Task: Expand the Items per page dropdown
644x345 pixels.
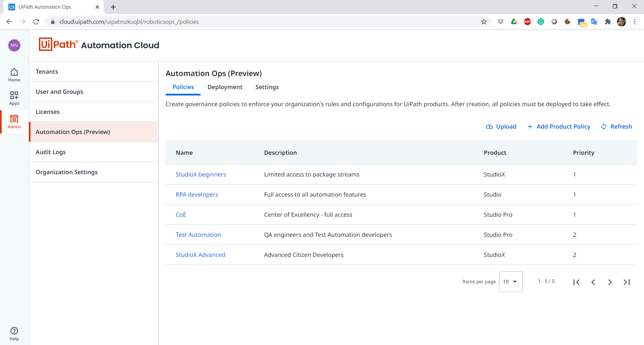Action: pyautogui.click(x=511, y=282)
